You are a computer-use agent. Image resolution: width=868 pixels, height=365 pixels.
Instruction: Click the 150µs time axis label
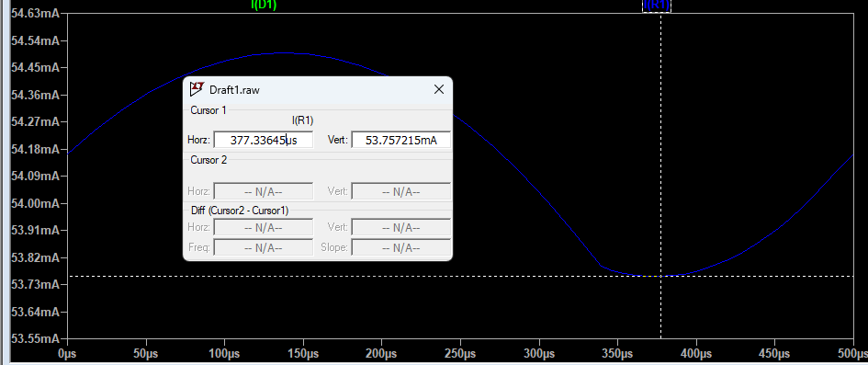[303, 353]
